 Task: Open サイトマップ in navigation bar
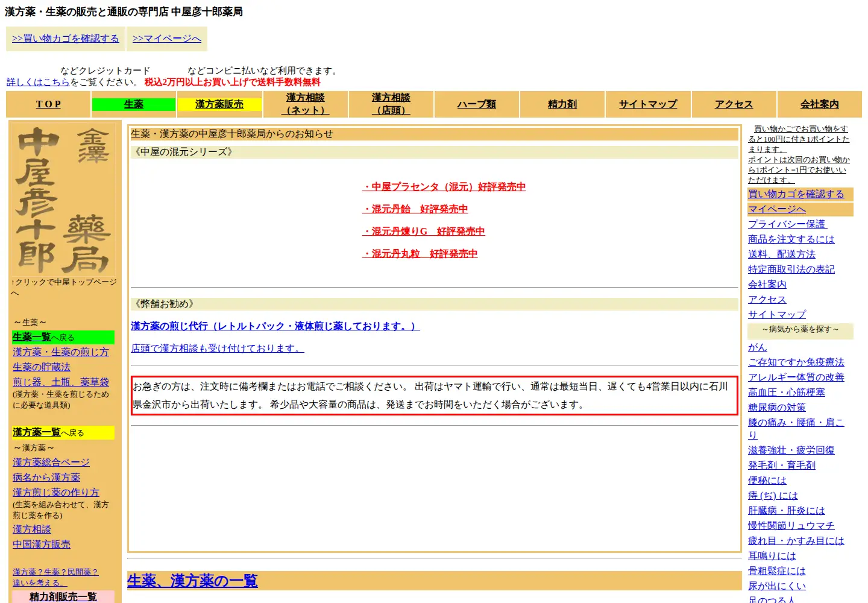tap(648, 104)
